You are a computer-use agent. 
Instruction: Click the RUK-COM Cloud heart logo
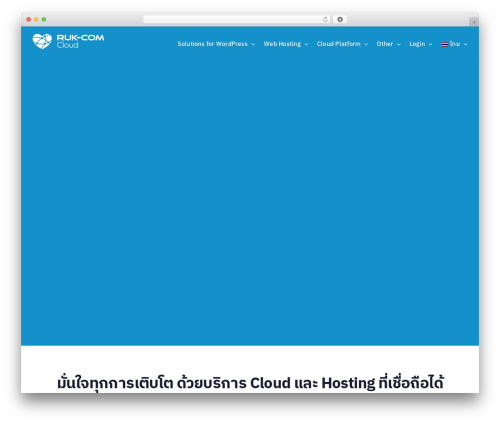(42, 41)
